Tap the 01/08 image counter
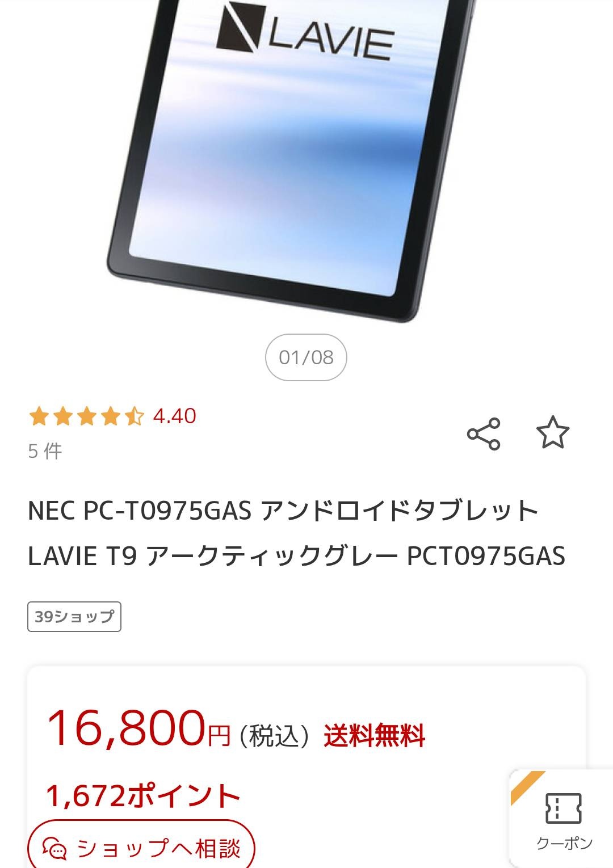613x868 pixels. [306, 357]
